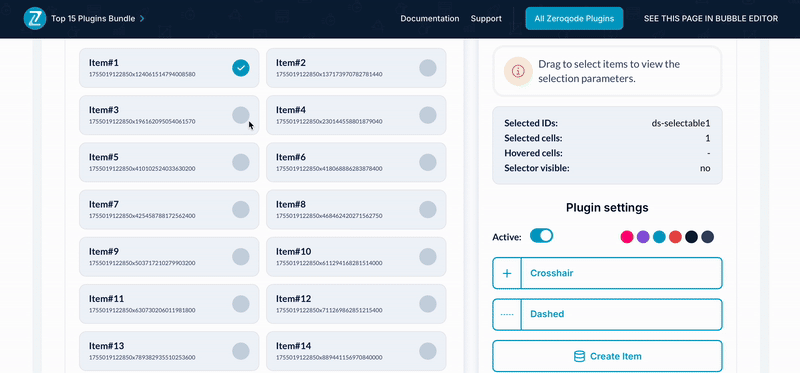
Task: Open the Crosshair cursor dropdown
Action: click(x=607, y=273)
